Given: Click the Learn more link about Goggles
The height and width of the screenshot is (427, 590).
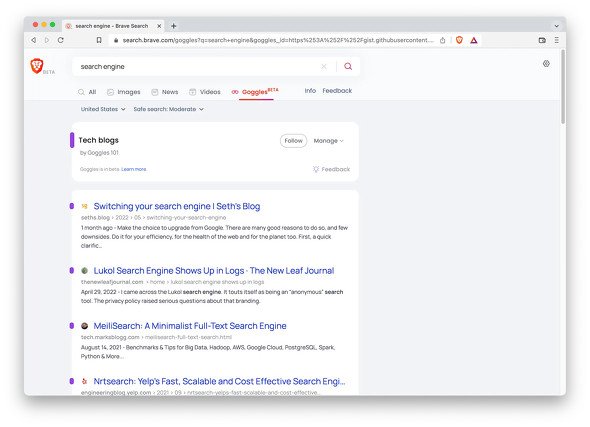Looking at the screenshot, I should coord(134,169).
